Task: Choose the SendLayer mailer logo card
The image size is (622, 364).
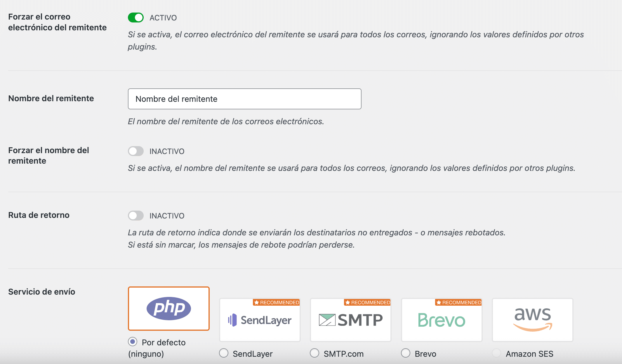Action: pos(260,320)
